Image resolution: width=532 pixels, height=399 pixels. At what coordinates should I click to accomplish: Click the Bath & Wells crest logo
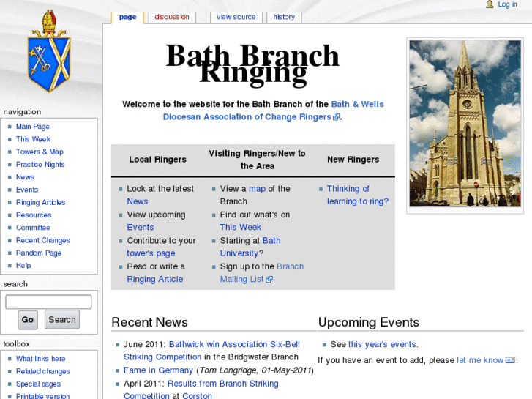click(49, 51)
